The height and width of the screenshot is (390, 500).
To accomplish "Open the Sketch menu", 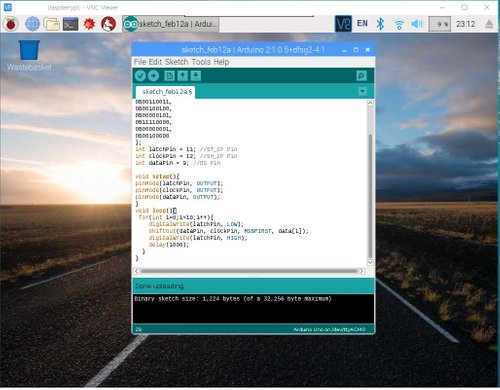I will tap(177, 62).
